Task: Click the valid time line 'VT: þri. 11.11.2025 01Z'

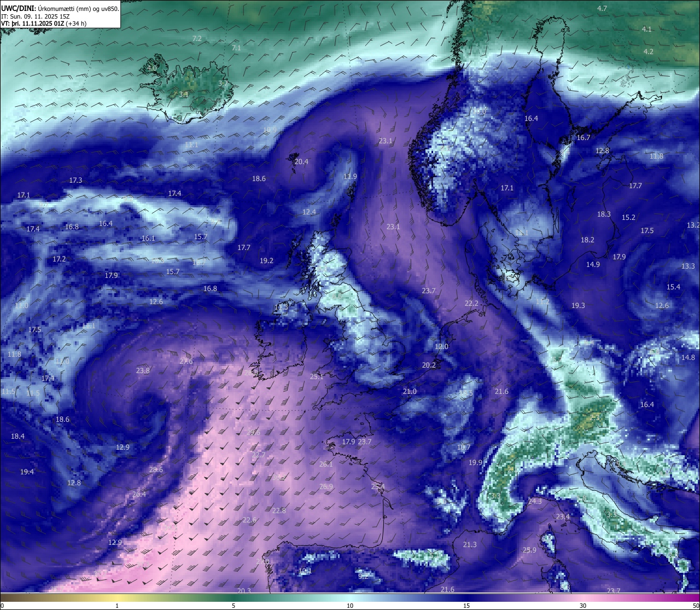Action: (x=34, y=24)
